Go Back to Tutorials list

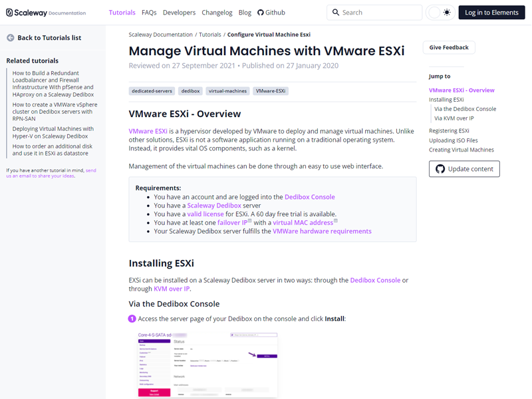[44, 38]
